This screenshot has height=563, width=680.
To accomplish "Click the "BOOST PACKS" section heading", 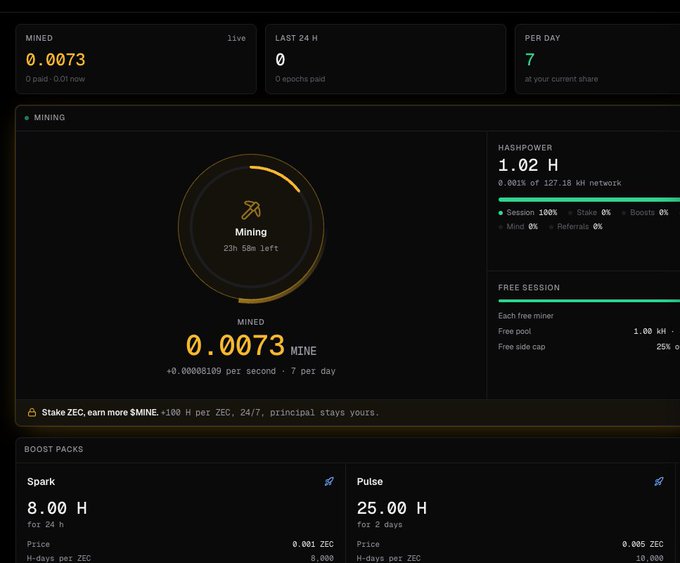I will [x=54, y=449].
